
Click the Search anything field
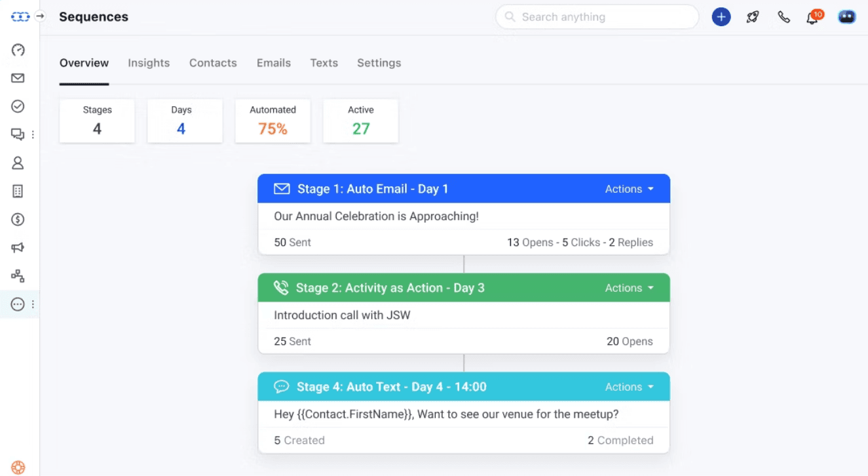596,16
